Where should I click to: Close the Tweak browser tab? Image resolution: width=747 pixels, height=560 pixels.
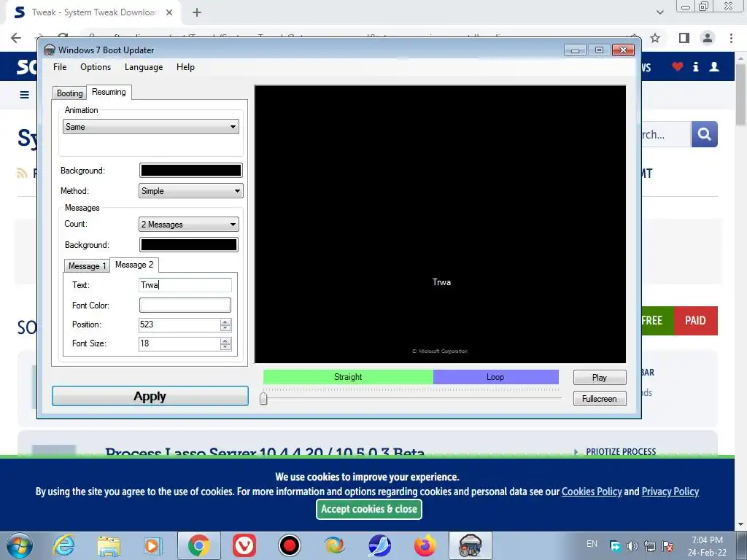[x=169, y=12]
